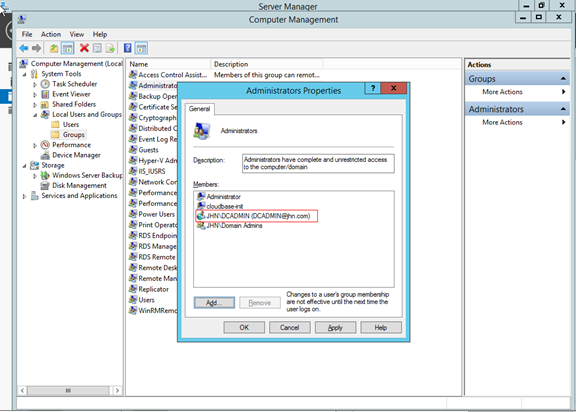This screenshot has height=412, width=580.
Task: Click the Up one level toolbar icon
Action: [54, 48]
